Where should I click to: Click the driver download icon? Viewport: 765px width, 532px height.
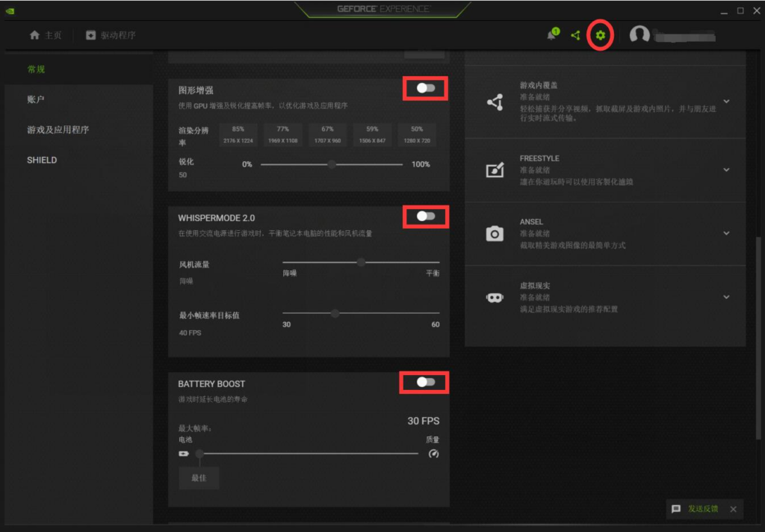click(90, 35)
